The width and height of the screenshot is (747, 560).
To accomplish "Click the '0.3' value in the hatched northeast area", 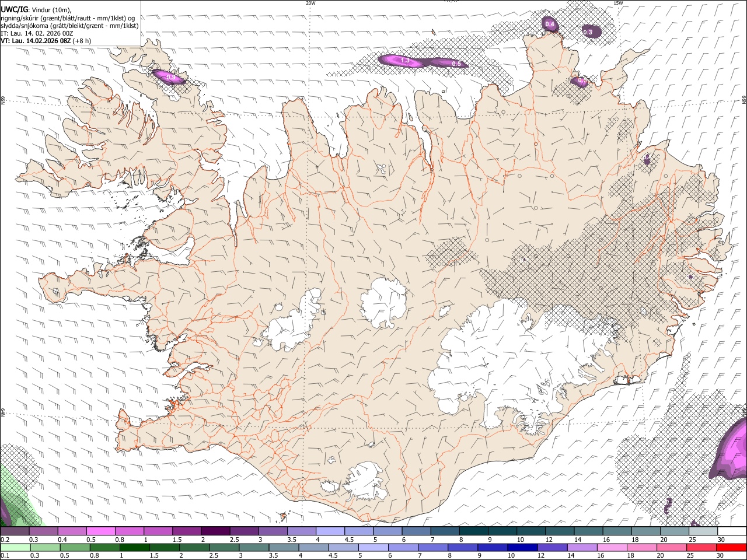I will coord(588,32).
